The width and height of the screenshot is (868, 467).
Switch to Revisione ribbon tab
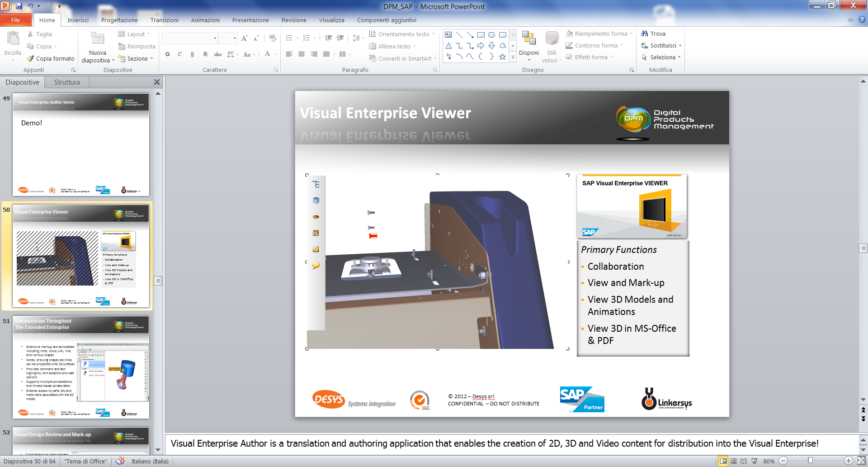coord(294,20)
